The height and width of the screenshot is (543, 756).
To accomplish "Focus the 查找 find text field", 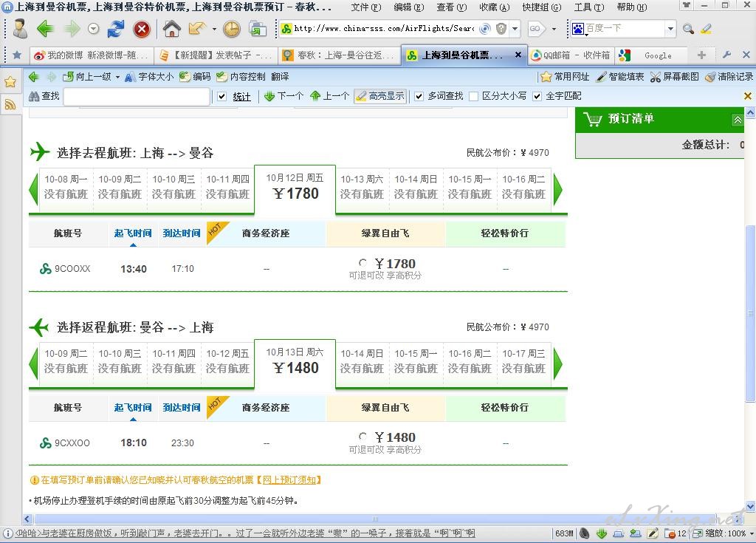I will coord(137,97).
